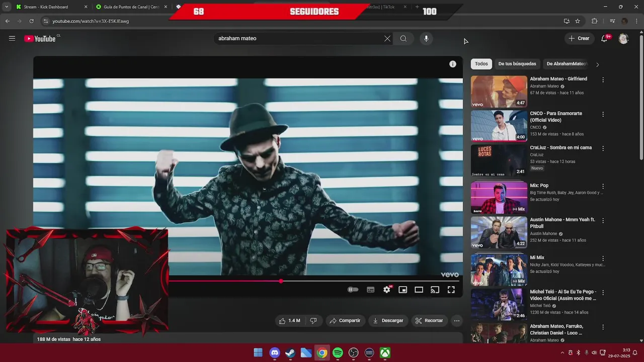Open Chrome's extensions puzzle icon
Viewport: 644px width, 362px height.
[x=595, y=21]
